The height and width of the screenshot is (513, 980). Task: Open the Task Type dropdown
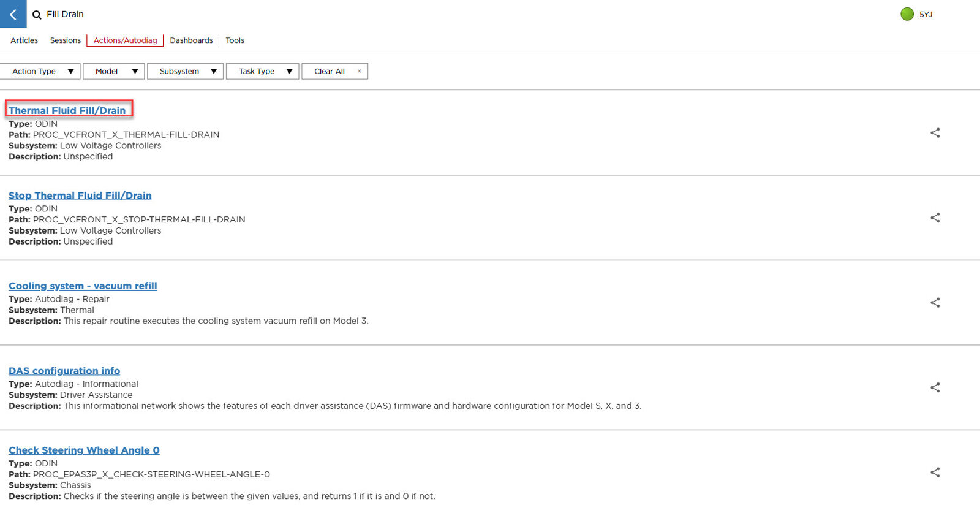tap(262, 72)
